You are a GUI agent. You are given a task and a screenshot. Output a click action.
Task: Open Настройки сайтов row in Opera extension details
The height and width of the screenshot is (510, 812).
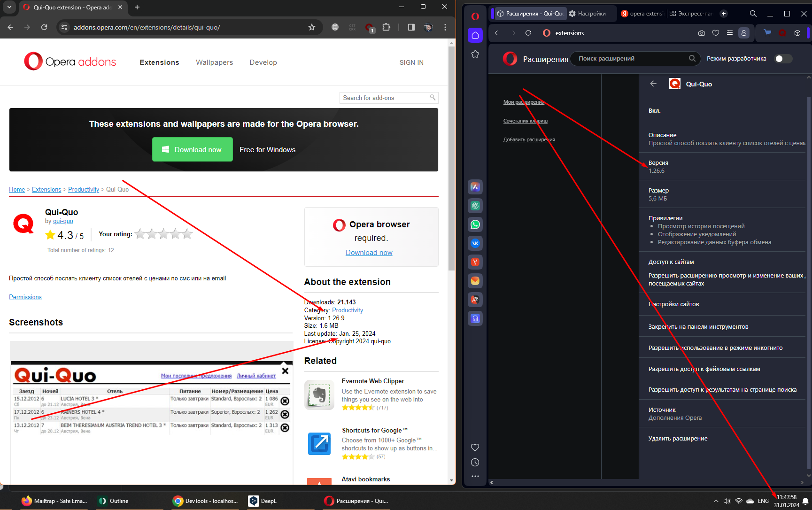(x=722, y=304)
